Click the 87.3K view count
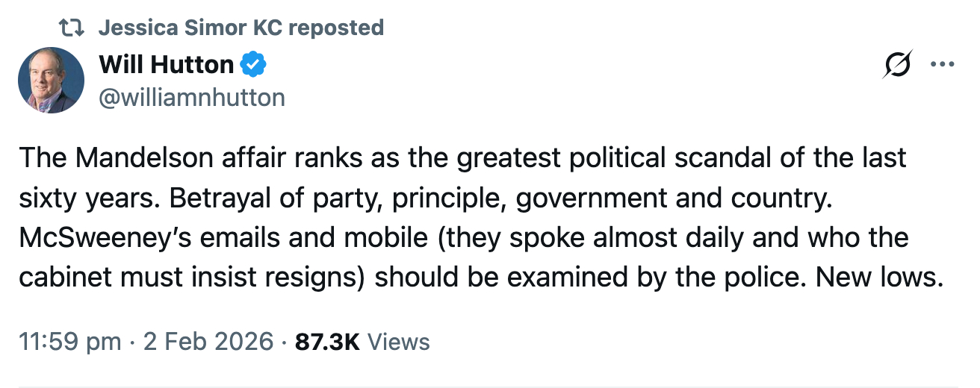The height and width of the screenshot is (388, 980). [328, 342]
